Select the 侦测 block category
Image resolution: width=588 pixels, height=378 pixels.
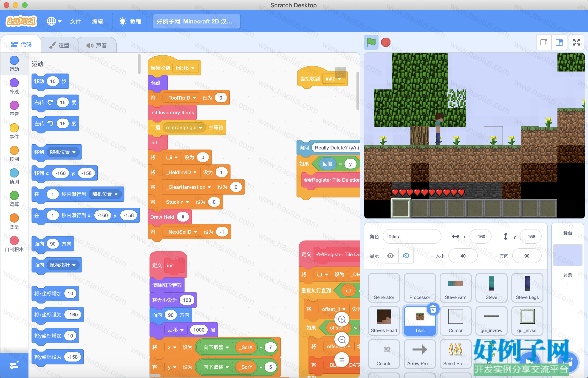(14, 176)
